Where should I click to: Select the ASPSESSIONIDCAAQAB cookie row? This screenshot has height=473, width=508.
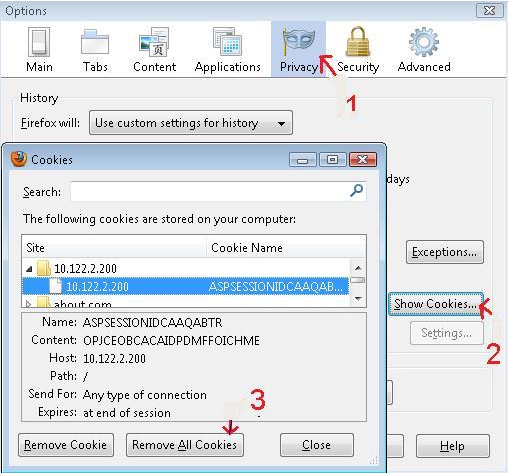tap(185, 286)
